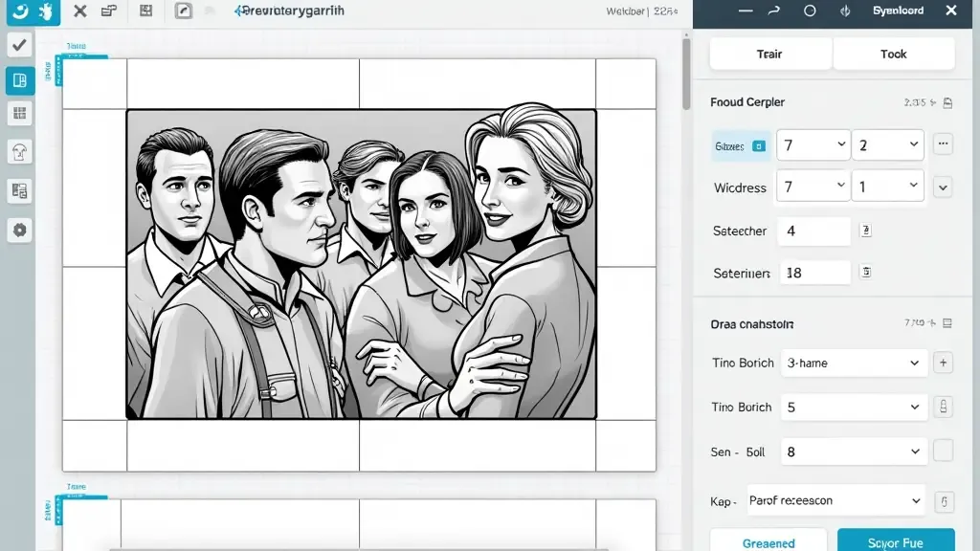The image size is (980, 551).
Task: Click the X icon in top toolbar
Action: [x=80, y=11]
